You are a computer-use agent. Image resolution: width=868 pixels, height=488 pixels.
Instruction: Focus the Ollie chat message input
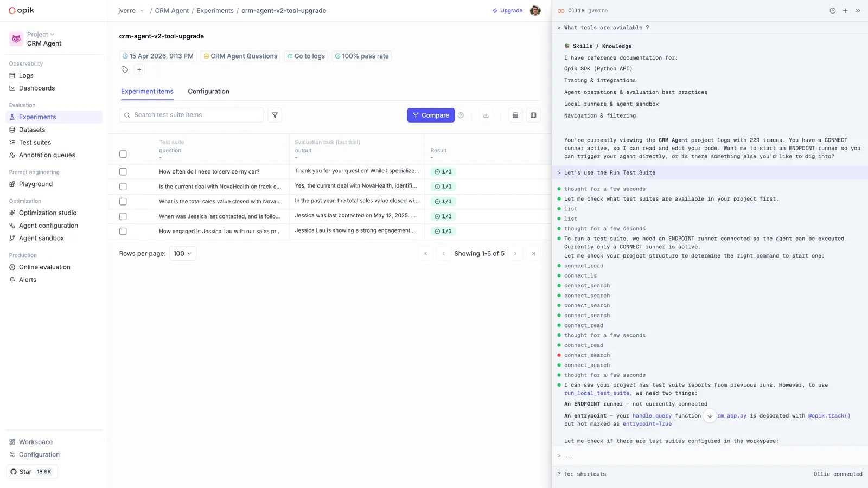coord(710,455)
